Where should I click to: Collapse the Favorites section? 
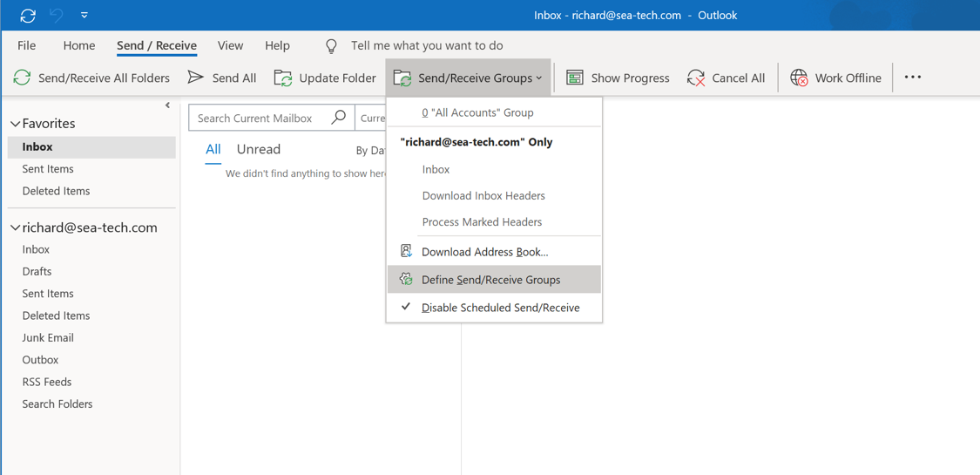coord(16,124)
